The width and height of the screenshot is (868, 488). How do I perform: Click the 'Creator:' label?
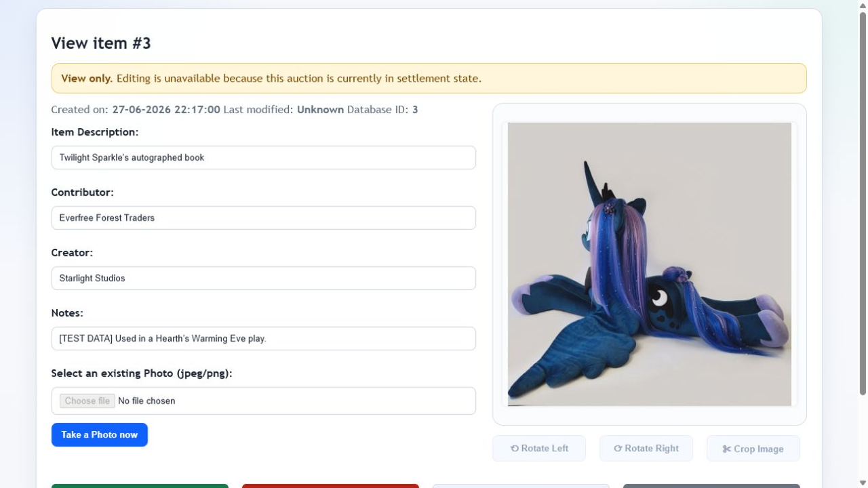(x=72, y=253)
